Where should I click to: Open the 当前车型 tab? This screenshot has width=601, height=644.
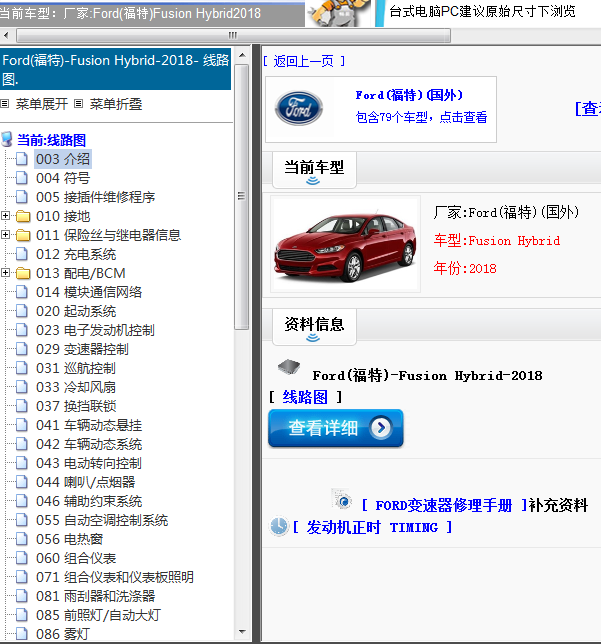pos(314,170)
